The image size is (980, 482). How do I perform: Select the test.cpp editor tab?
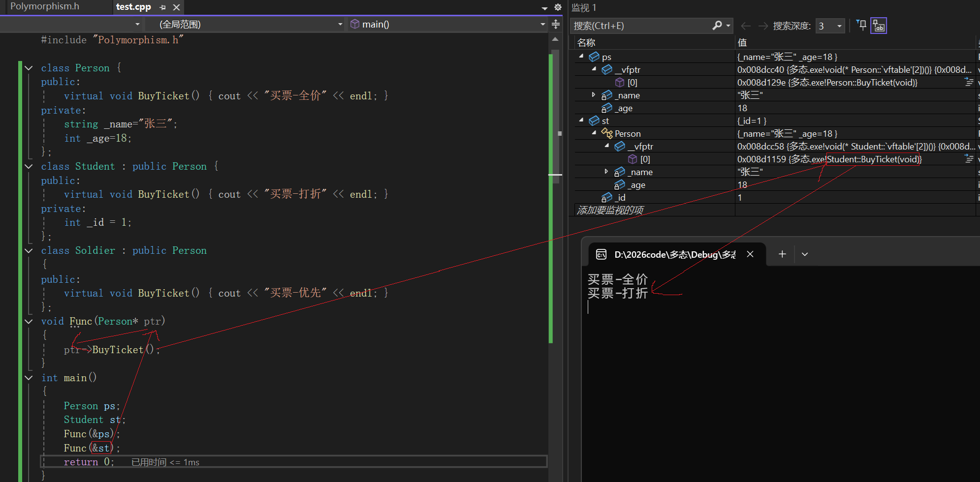click(133, 7)
